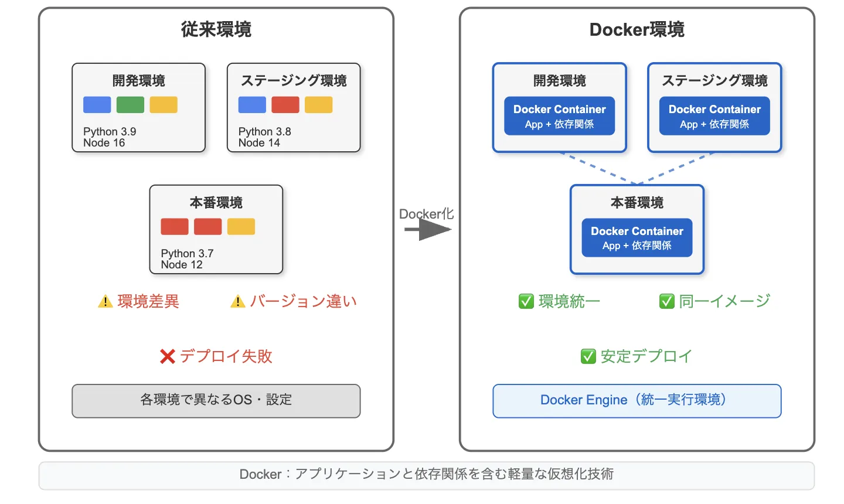Click the 各環境で異なるOS・設定 button
The image size is (844, 504).
pyautogui.click(x=216, y=400)
